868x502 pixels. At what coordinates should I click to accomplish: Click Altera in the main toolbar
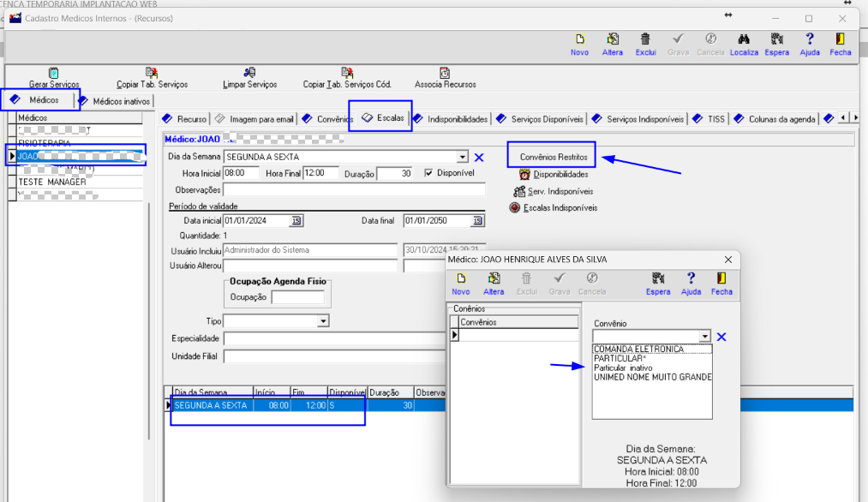[613, 45]
